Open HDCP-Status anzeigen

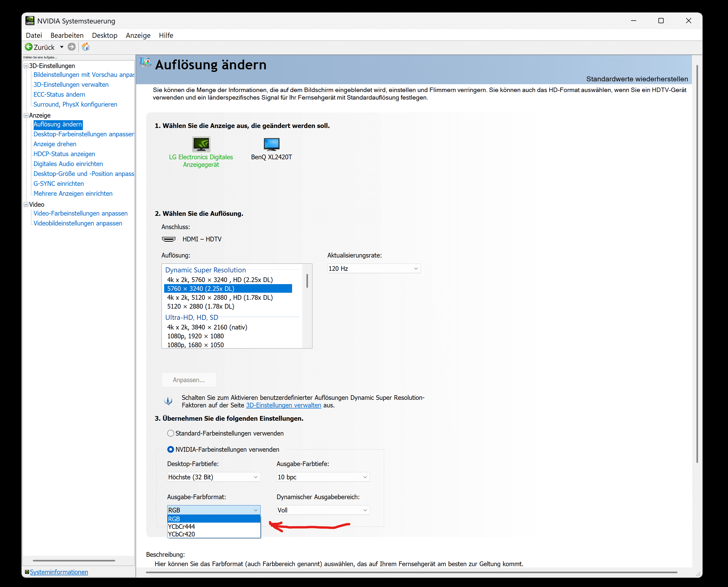pyautogui.click(x=64, y=154)
